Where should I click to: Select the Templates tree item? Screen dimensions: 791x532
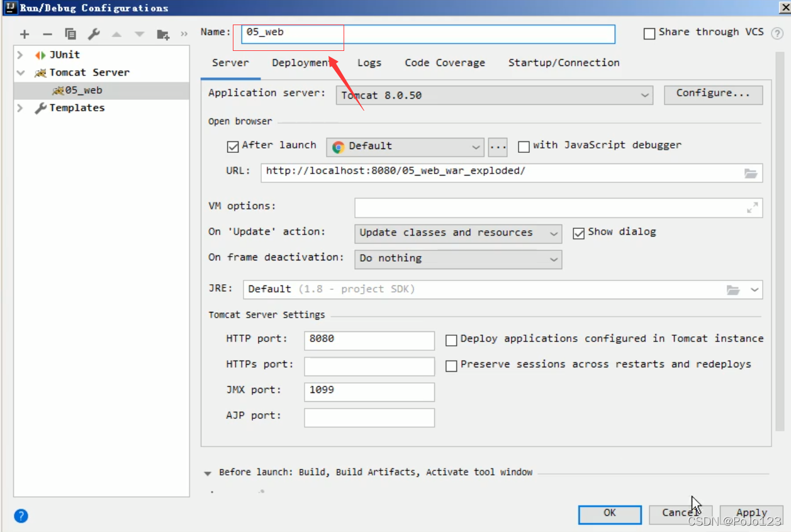tap(101, 108)
